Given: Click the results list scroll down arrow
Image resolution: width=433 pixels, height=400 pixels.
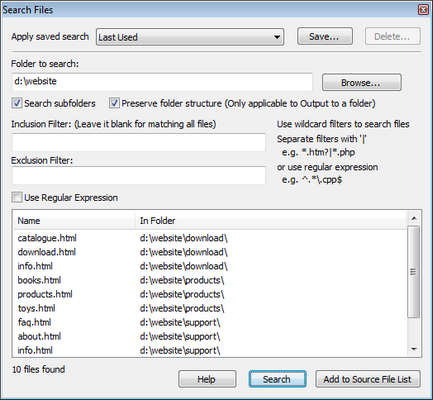Looking at the screenshot, I should [414, 349].
